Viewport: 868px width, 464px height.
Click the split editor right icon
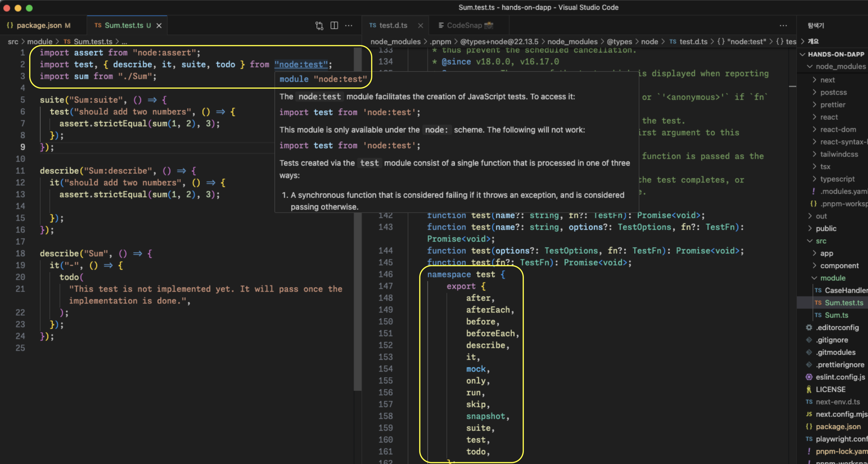334,26
